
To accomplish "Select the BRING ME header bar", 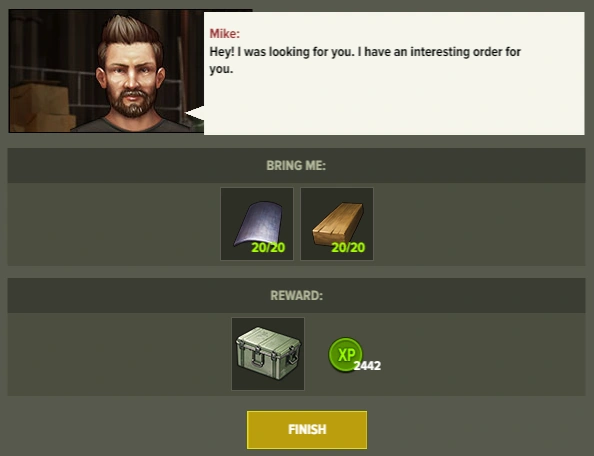I will [x=297, y=166].
